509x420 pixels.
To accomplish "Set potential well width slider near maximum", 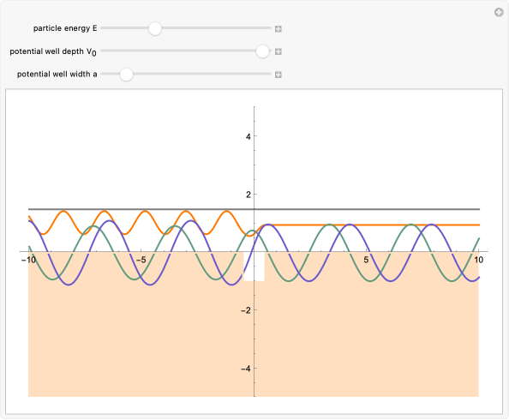I will (268, 74).
